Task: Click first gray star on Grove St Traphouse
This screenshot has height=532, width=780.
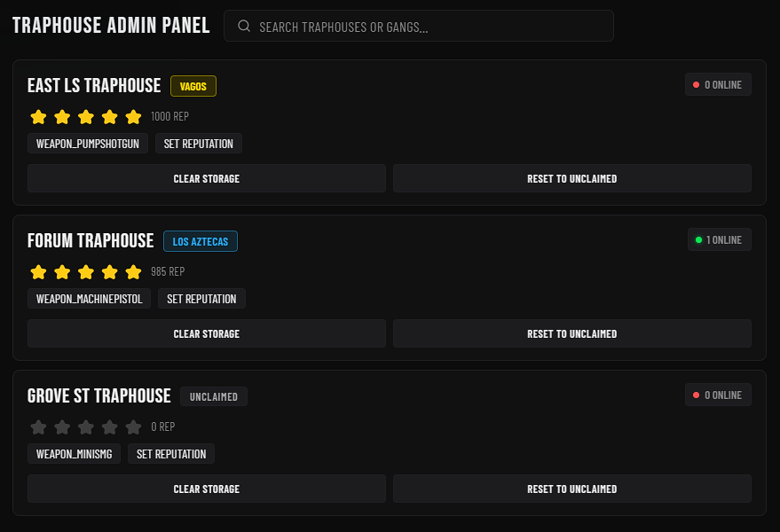Action: coord(38,427)
